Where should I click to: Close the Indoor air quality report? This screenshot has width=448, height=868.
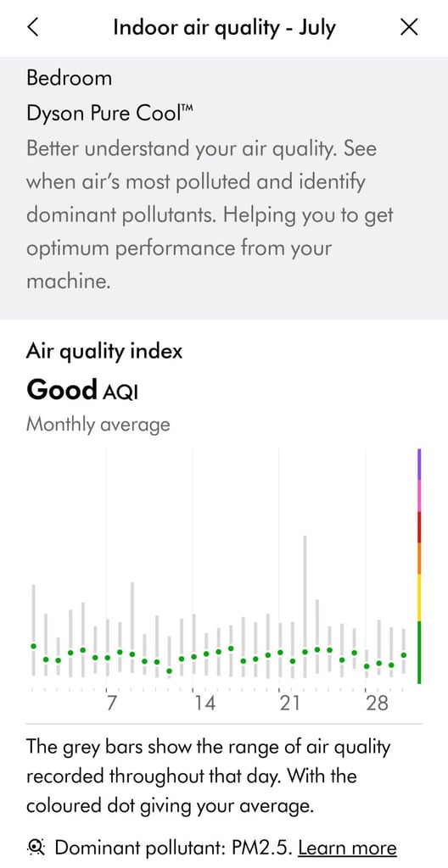(409, 26)
